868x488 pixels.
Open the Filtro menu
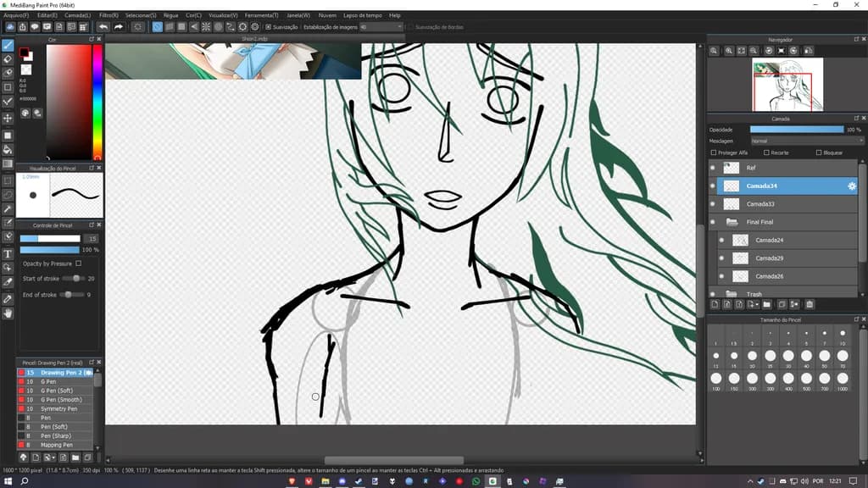pos(108,15)
